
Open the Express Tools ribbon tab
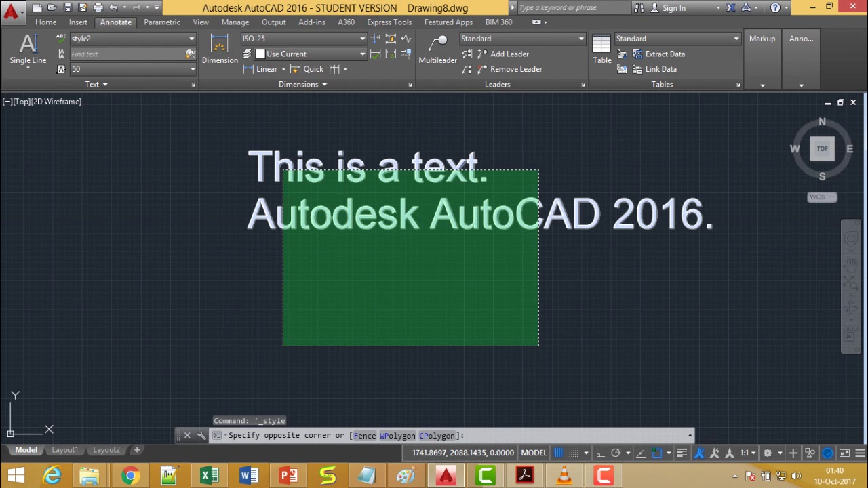point(389,22)
